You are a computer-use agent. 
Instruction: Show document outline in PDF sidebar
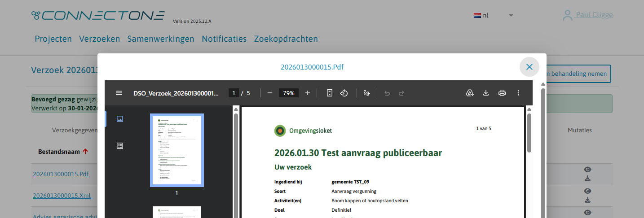pos(119,146)
